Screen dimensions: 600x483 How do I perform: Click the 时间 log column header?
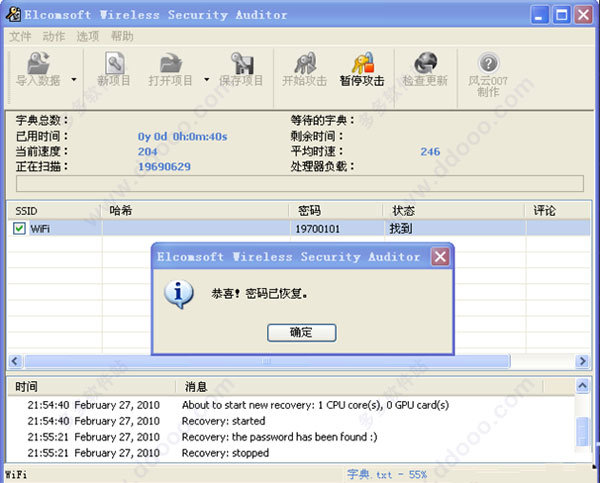pos(91,387)
